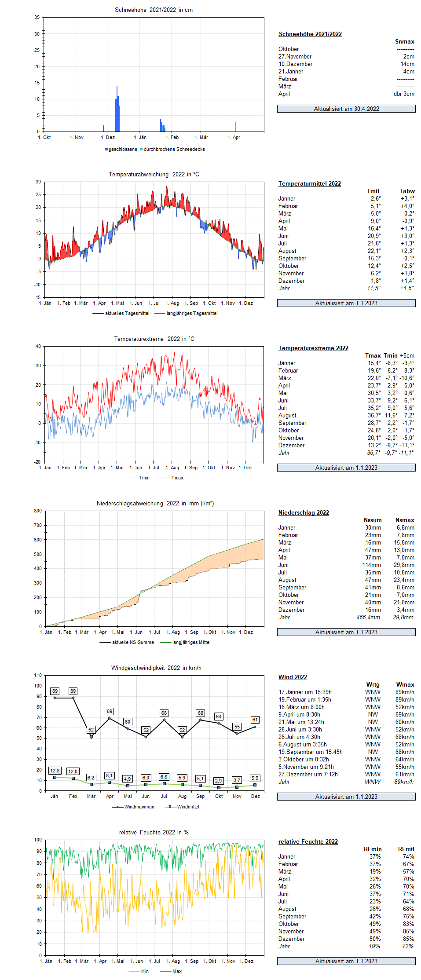Click the humidity 'Min' legend entry

pyautogui.click(x=139, y=971)
